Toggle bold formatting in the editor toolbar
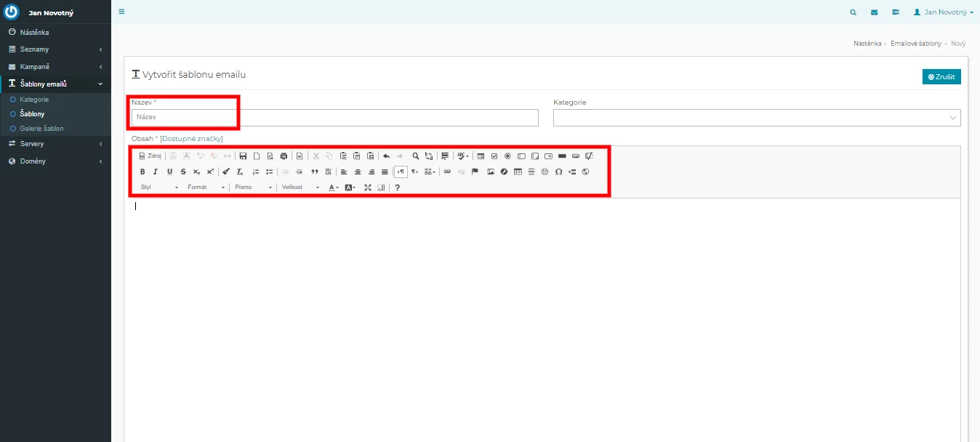 142,172
